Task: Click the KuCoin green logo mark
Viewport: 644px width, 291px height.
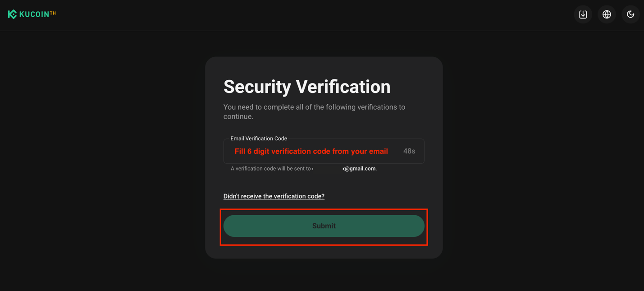Action: coord(12,14)
